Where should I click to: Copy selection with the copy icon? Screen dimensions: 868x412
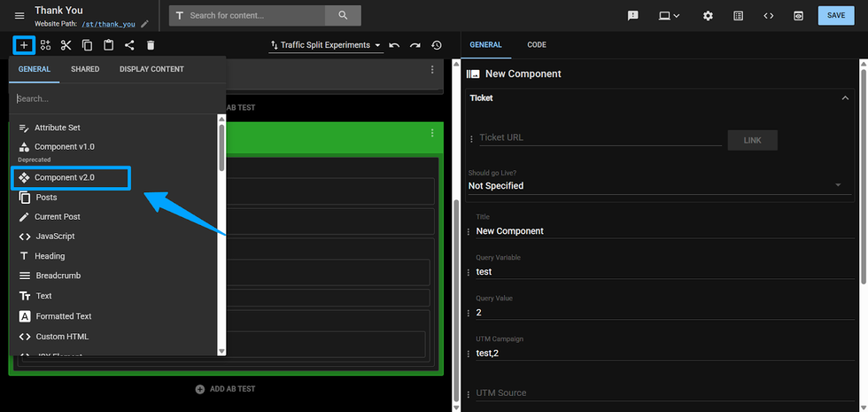(x=87, y=45)
